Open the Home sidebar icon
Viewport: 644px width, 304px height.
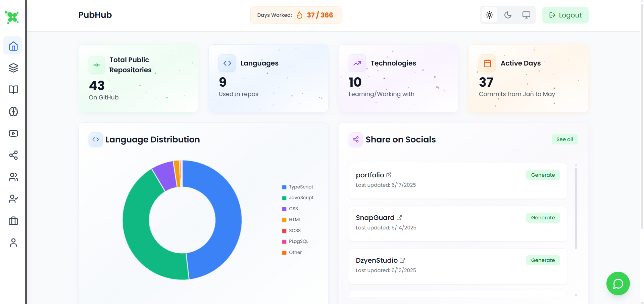point(13,46)
